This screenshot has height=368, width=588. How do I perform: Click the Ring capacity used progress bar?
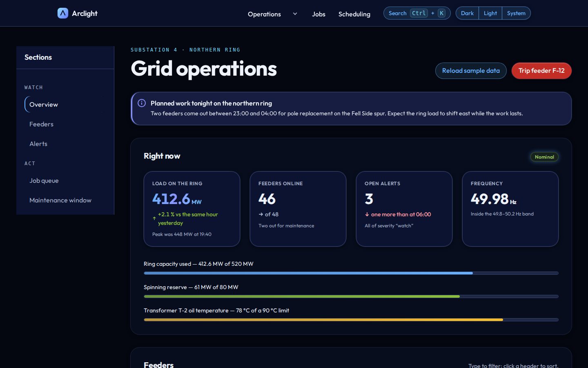click(x=351, y=273)
